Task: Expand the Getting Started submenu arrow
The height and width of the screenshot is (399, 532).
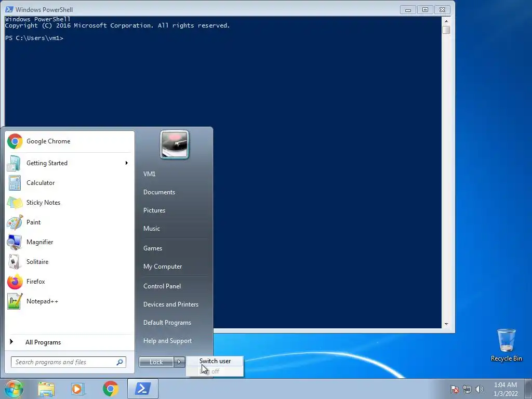Action: pos(127,163)
